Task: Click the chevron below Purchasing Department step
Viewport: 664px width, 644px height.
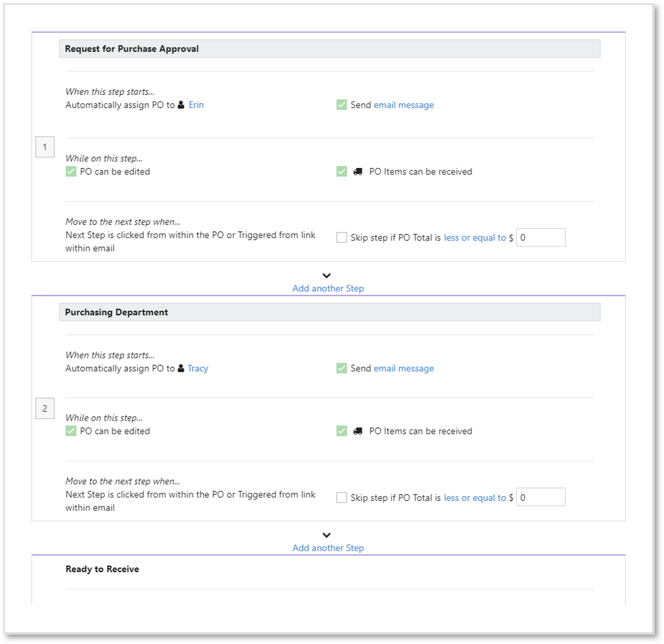Action: [327, 535]
